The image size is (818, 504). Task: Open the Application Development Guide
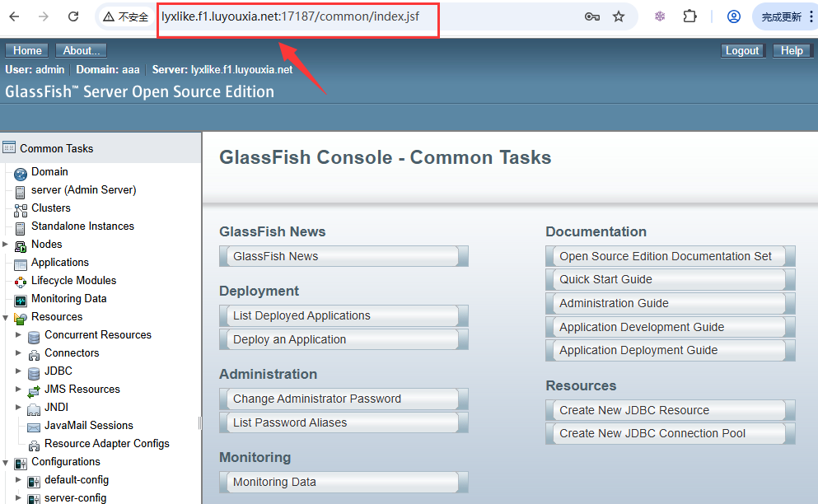pos(671,327)
